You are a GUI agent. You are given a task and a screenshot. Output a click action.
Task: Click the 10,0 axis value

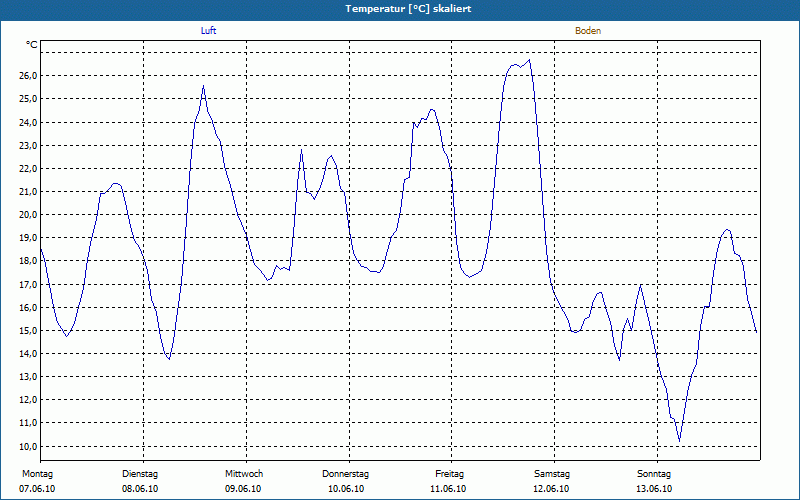coord(28,446)
